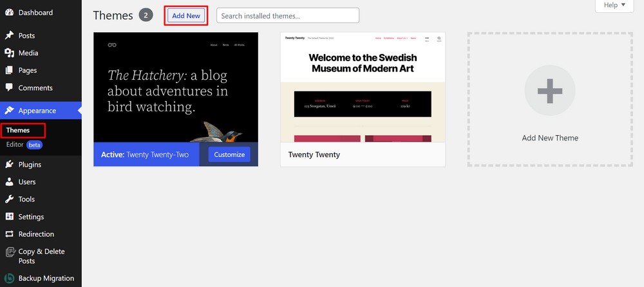The width and height of the screenshot is (644, 287).
Task: Click the large plus icon to add theme
Action: (x=549, y=90)
